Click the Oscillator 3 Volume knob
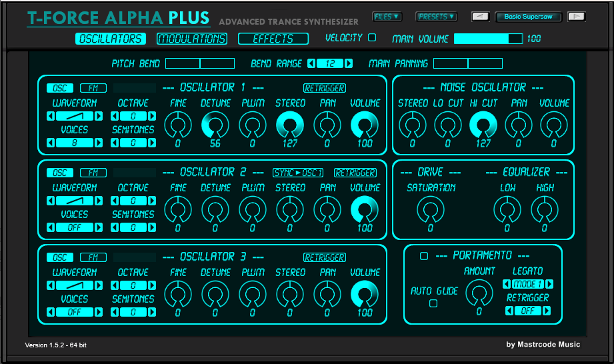614x364 pixels. click(365, 294)
